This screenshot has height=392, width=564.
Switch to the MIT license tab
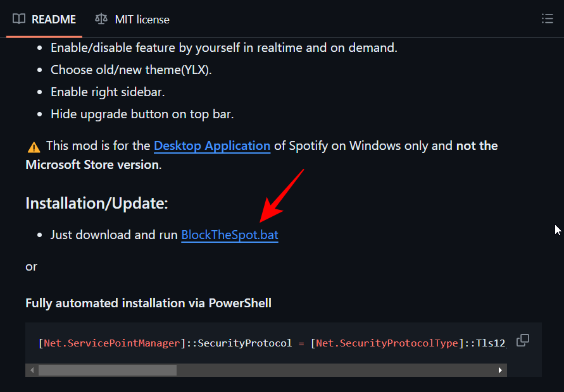pyautogui.click(x=141, y=19)
